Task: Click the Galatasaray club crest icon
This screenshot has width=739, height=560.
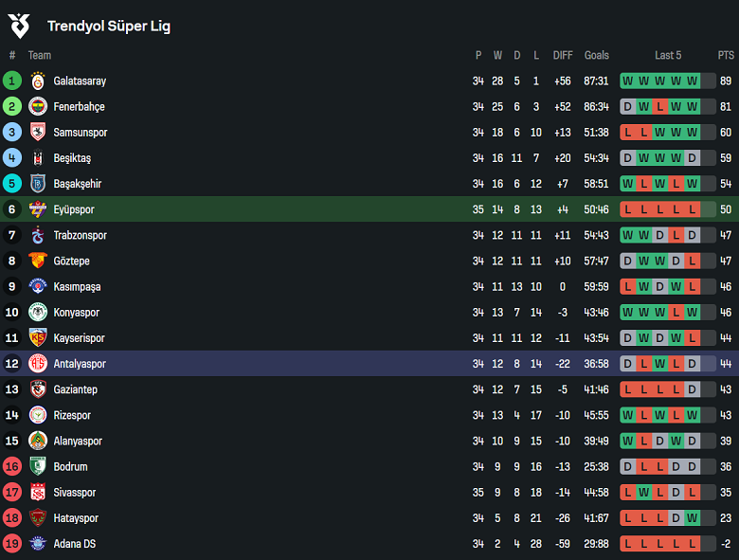Action: coord(38,81)
